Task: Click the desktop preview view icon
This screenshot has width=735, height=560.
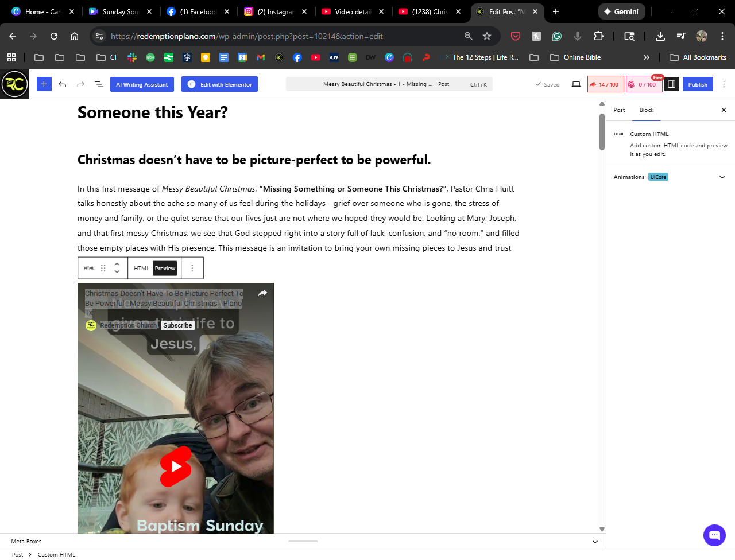Action: coord(576,84)
